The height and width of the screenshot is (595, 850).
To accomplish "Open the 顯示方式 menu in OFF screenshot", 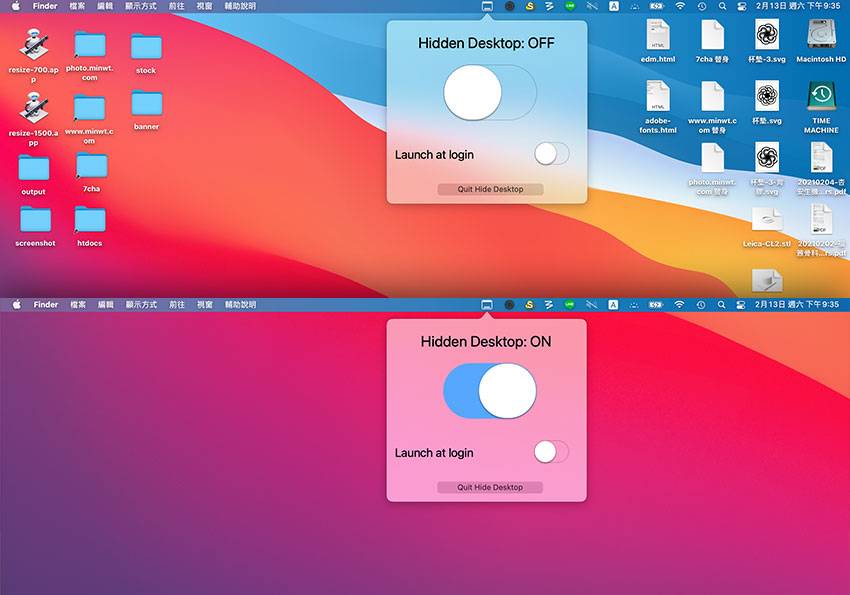I will pos(141,7).
